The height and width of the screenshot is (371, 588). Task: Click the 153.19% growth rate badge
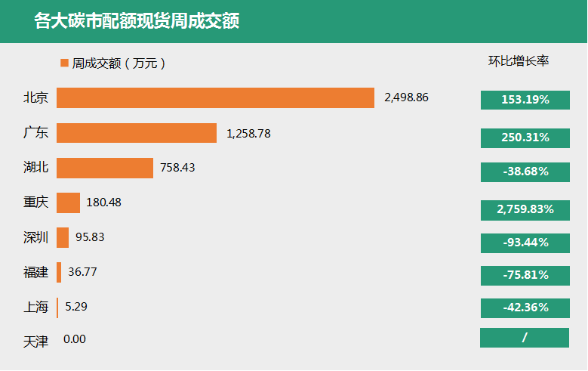coord(525,100)
